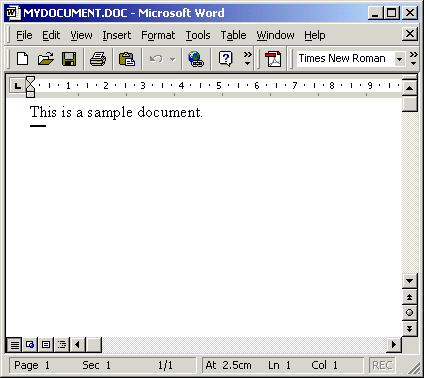Show more Standard toolbar buttons
This screenshot has width=424, height=378.
pos(247,58)
